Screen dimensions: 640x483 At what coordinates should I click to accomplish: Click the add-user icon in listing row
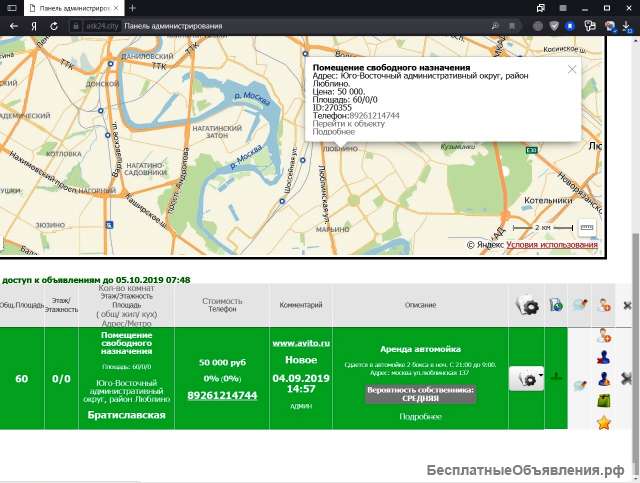coord(604,336)
